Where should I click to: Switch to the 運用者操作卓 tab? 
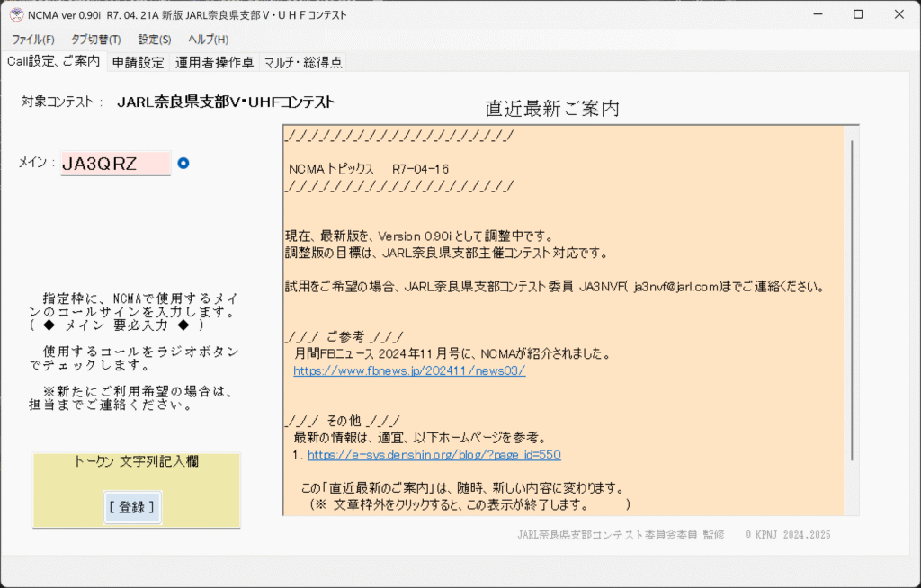214,62
